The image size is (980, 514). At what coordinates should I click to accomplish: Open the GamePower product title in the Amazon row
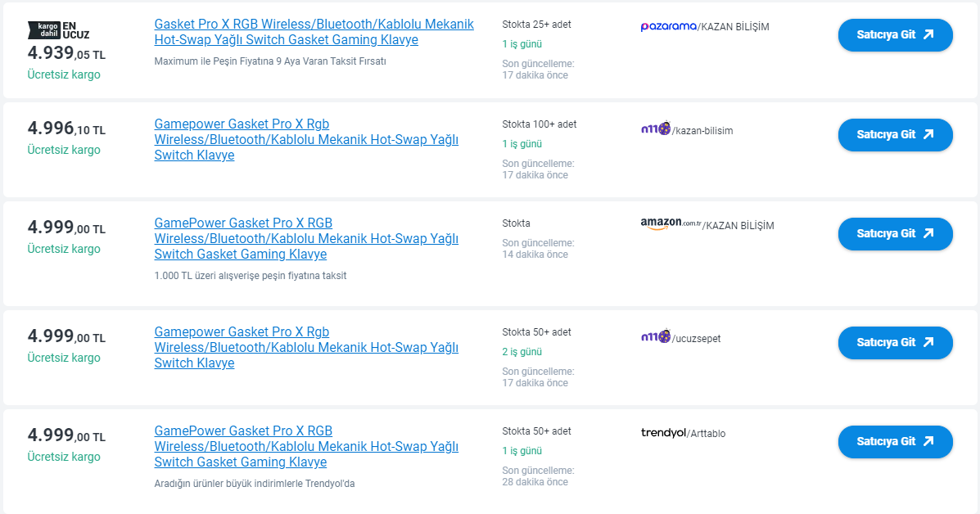(306, 238)
